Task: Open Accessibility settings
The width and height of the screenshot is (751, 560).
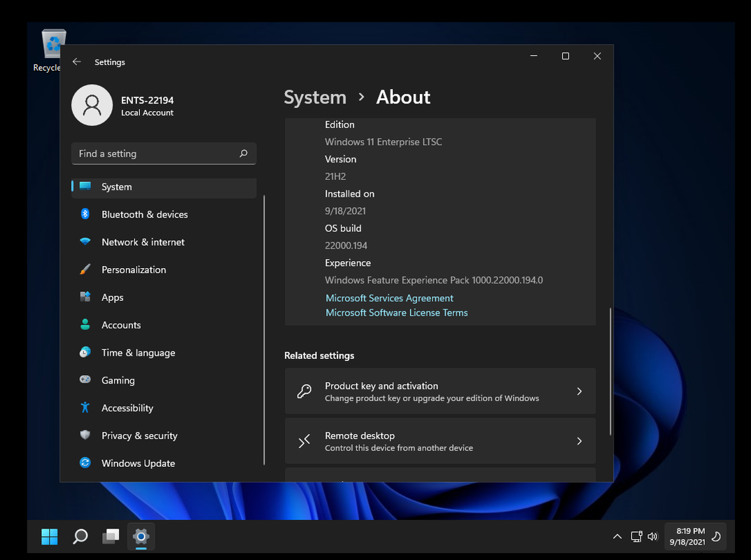Action: coord(127,408)
